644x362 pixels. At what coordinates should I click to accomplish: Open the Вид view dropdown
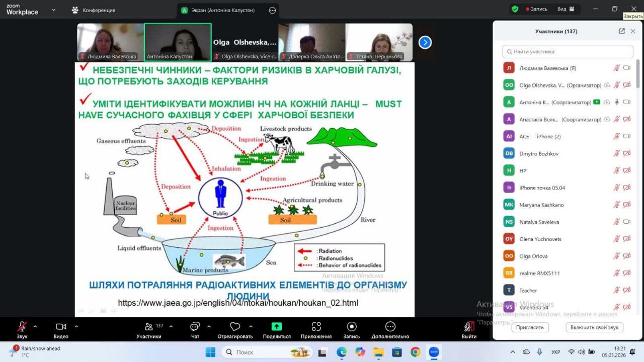pyautogui.click(x=566, y=9)
